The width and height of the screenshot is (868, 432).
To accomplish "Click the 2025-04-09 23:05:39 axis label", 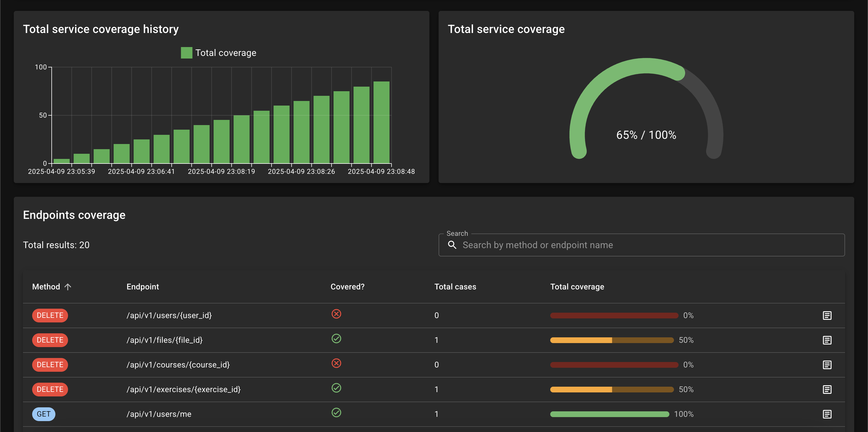I will click(x=61, y=172).
